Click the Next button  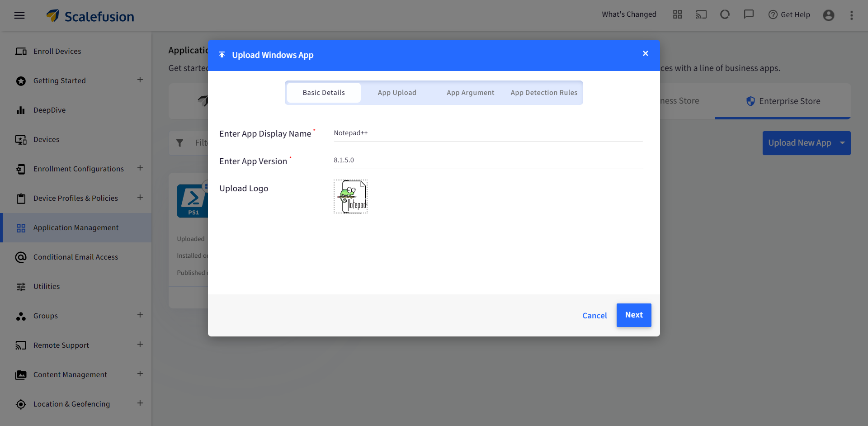tap(634, 315)
